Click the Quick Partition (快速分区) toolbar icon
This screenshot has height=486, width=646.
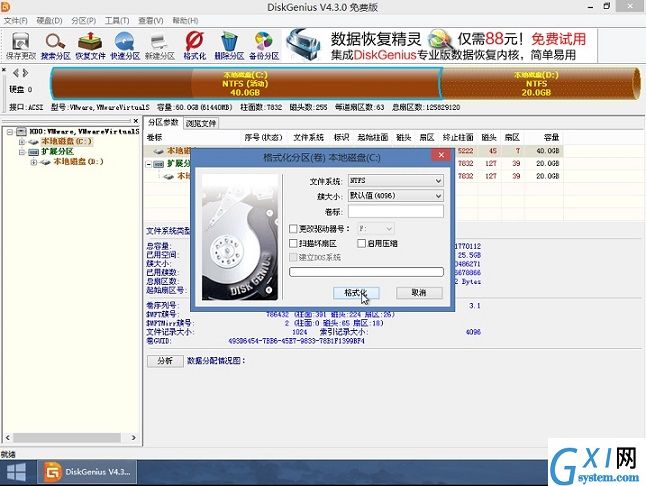[x=125, y=45]
